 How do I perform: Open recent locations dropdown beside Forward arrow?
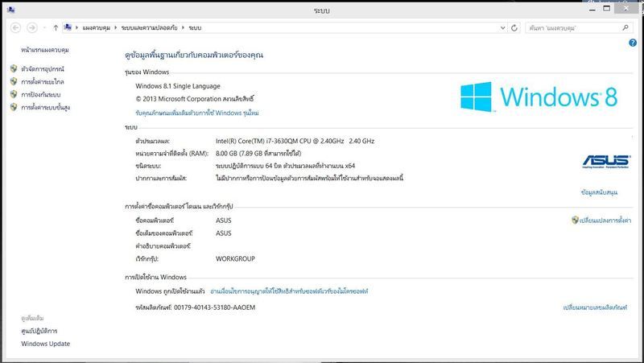pos(43,27)
